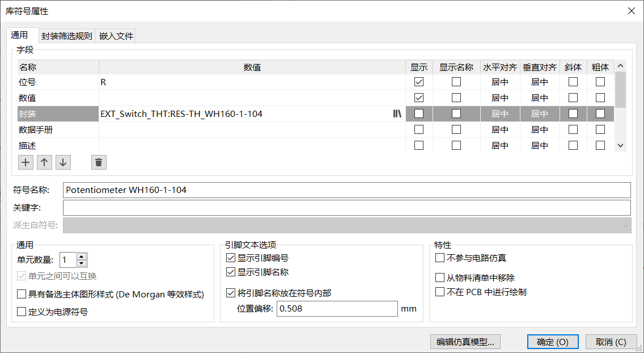Open footprint library browser icon in 封装 row
644x353 pixels.
tap(397, 114)
